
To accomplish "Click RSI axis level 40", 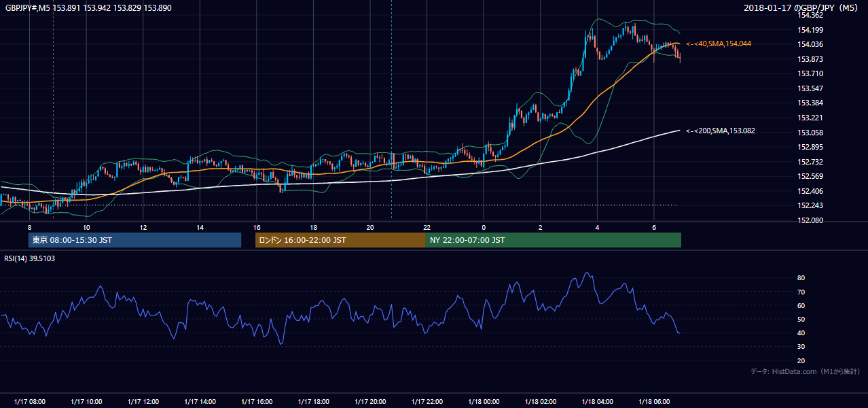I will 801,333.
